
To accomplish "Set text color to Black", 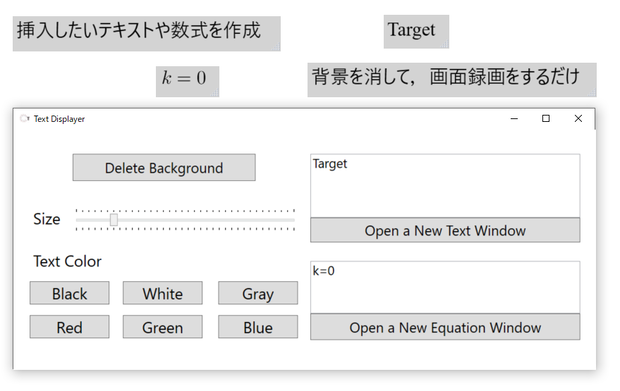I will (70, 293).
